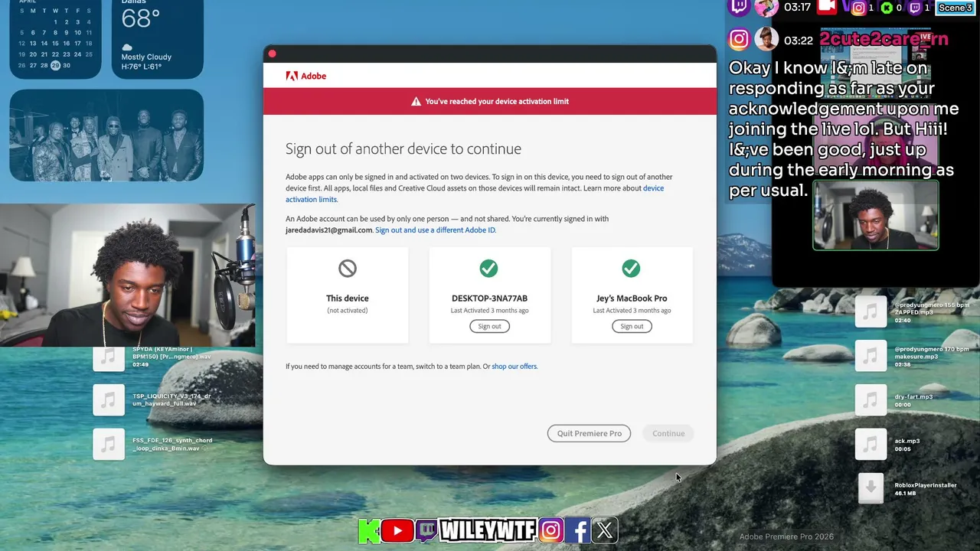The image size is (980, 551).
Task: Click Sign out under Jey's MacBook Pro
Action: 632,326
